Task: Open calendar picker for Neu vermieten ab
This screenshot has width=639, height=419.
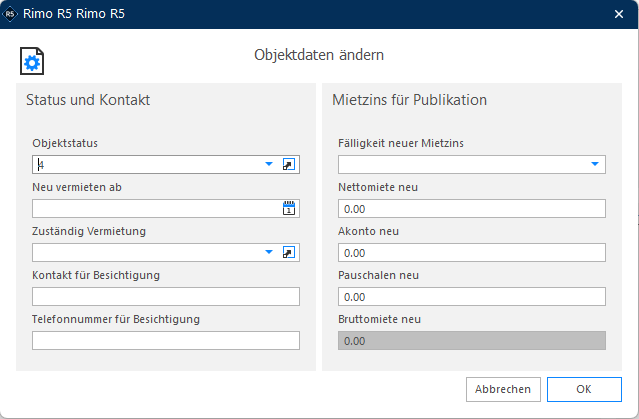Action: tap(289, 208)
